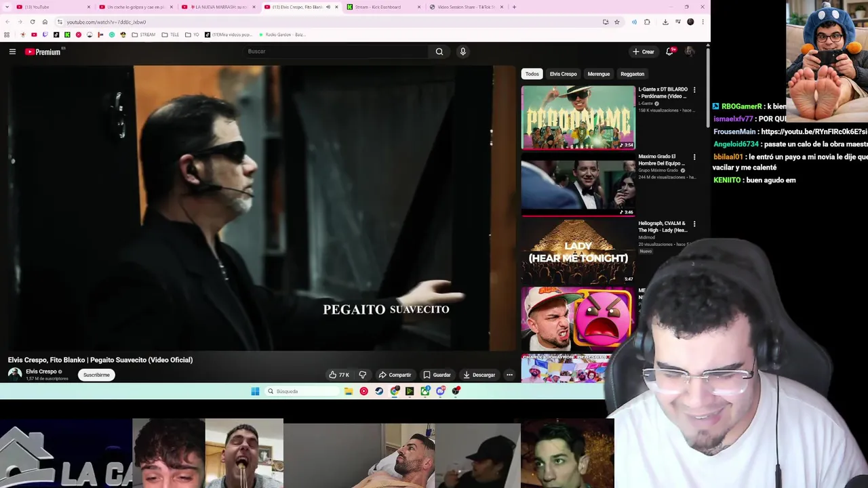Open Maximo Grado El Hombre thumbnail
The height and width of the screenshot is (488, 868).
(578, 184)
